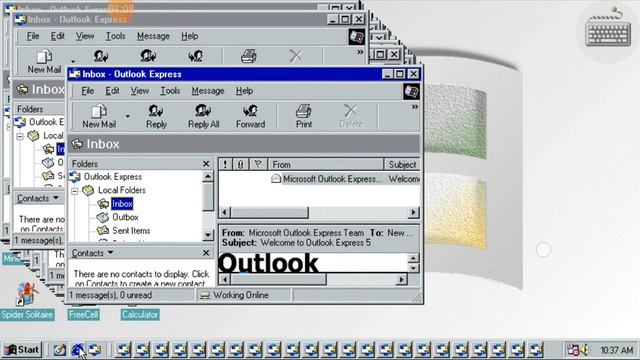The width and height of the screenshot is (640, 360).
Task: Open FreeCell desktop shortcut
Action: 83,315
